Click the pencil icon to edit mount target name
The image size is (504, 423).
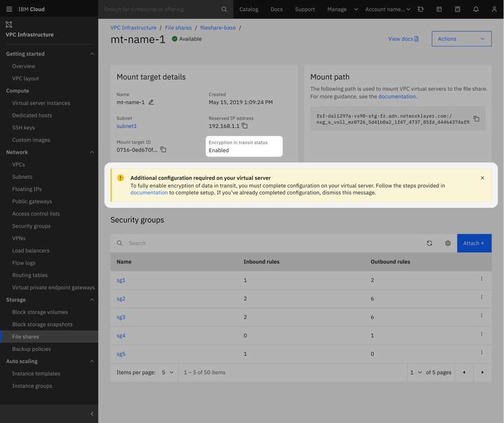(151, 102)
